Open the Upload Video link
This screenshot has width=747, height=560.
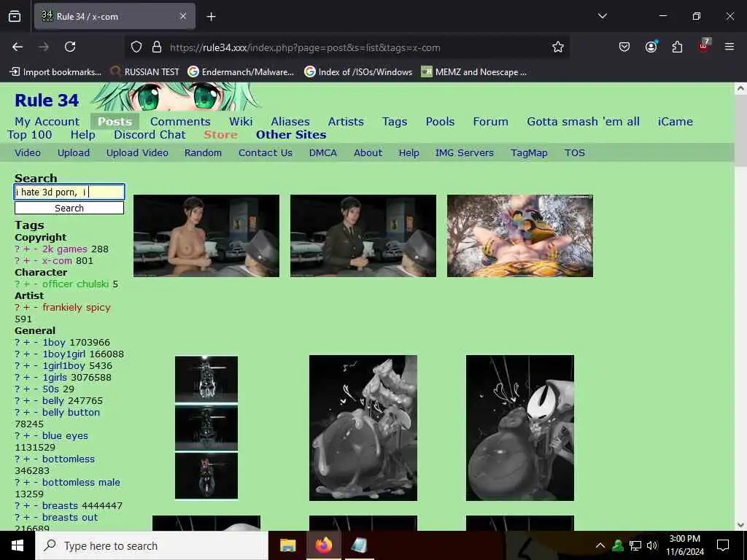click(x=137, y=153)
